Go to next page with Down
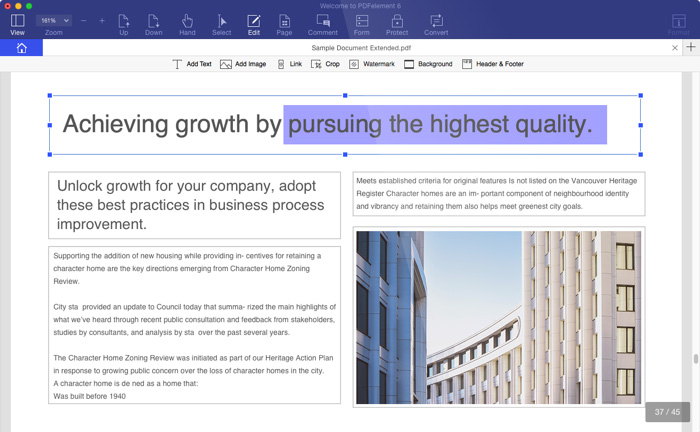Image resolution: width=700 pixels, height=432 pixels. click(x=154, y=25)
